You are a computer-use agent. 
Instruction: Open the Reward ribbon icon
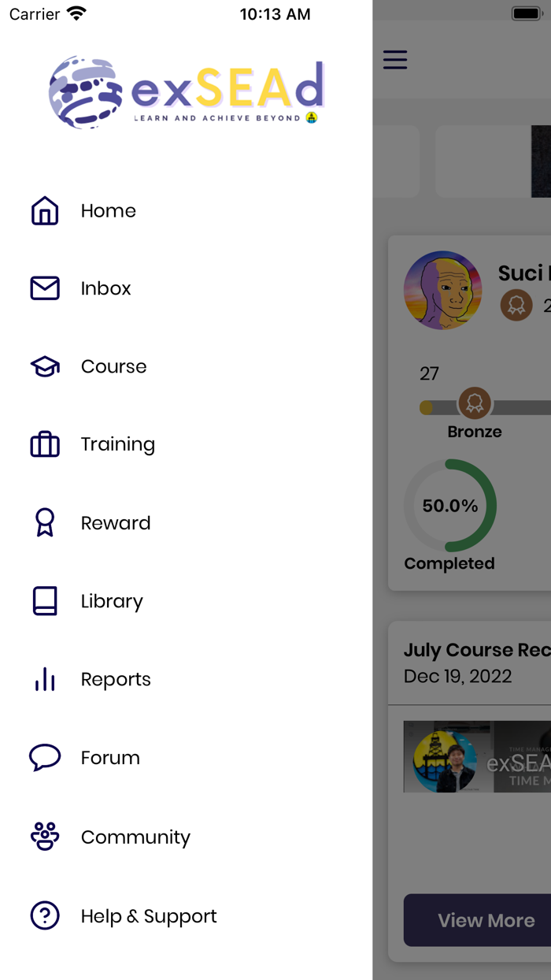[45, 522]
